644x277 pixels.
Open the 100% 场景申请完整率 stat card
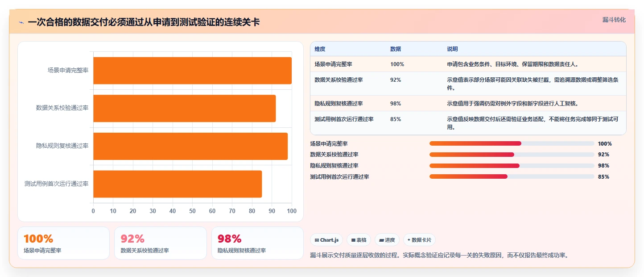[63, 243]
